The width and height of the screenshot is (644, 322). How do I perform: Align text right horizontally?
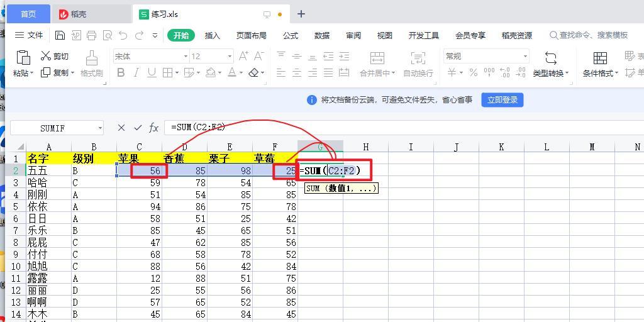pyautogui.click(x=313, y=73)
